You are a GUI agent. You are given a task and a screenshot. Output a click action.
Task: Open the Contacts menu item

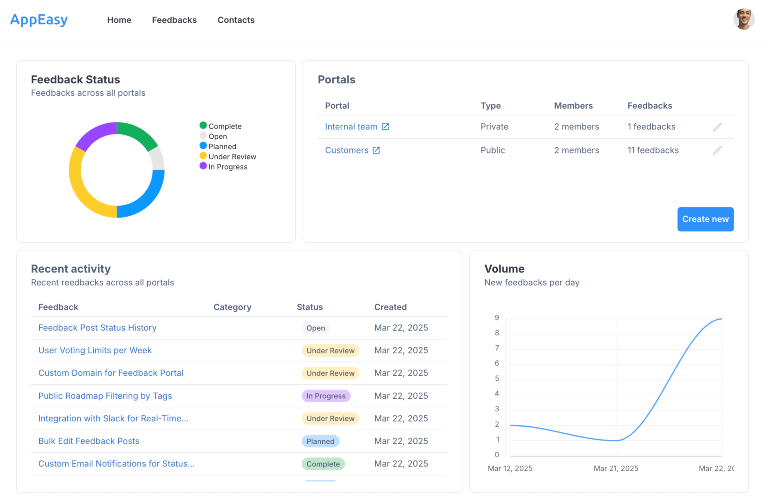point(236,20)
